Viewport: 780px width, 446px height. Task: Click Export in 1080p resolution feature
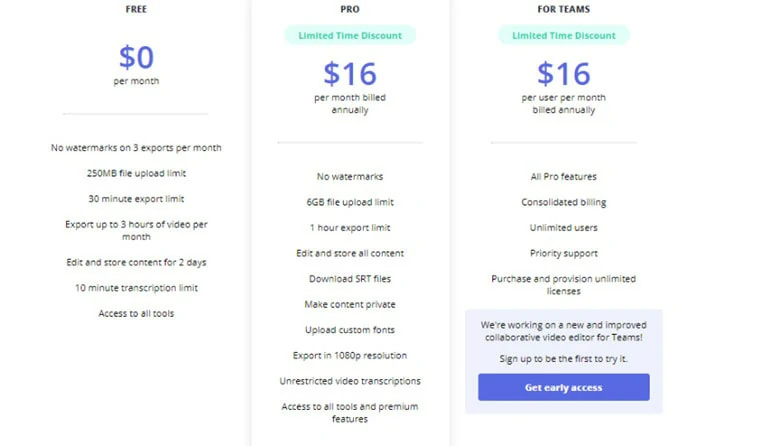point(350,356)
